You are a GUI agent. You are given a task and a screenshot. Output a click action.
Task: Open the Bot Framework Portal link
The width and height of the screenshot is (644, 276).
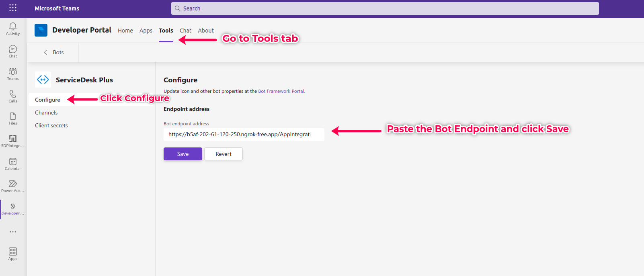pyautogui.click(x=281, y=91)
